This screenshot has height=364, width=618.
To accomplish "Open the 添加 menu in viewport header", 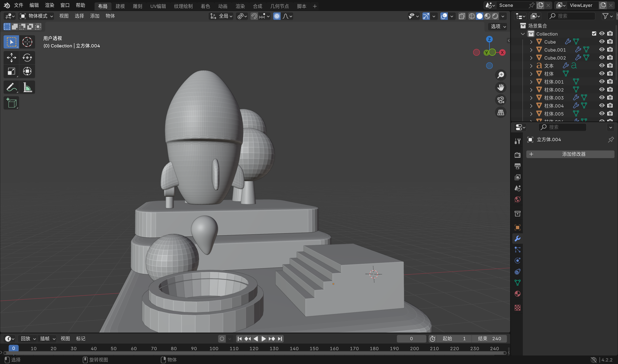I will point(95,16).
